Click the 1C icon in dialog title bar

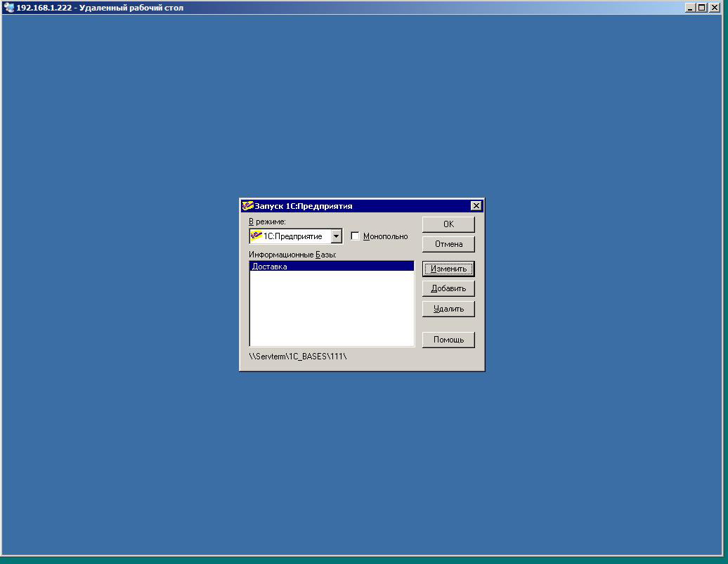[x=247, y=205]
